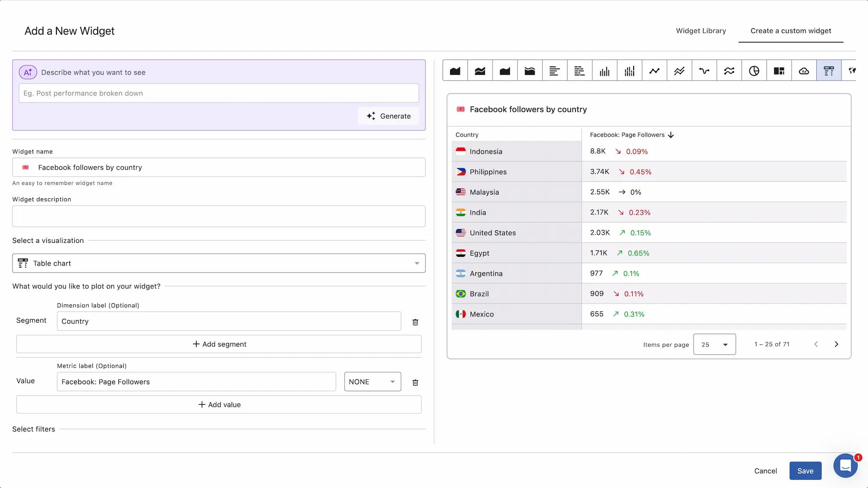This screenshot has width=868, height=488.
Task: Delete the Country segment row
Action: 415,322
